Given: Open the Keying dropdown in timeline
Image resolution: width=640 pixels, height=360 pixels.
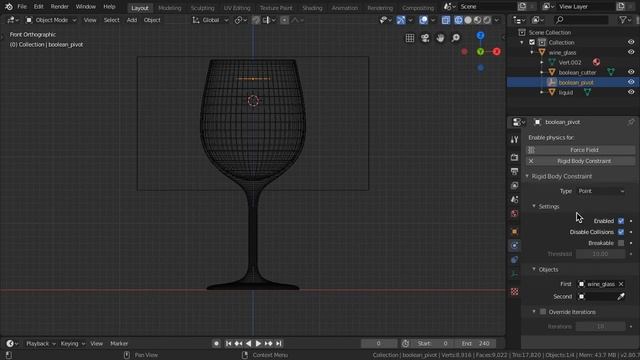Looking at the screenshot, I should coord(73,344).
